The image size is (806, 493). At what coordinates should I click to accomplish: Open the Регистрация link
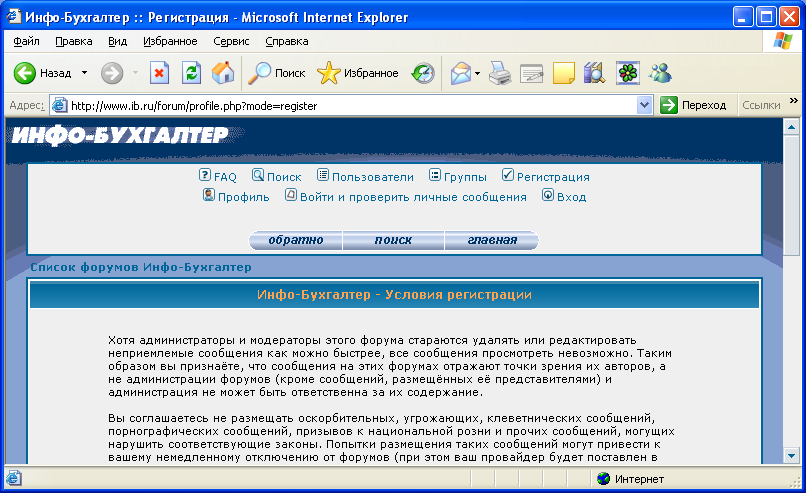pos(553,177)
